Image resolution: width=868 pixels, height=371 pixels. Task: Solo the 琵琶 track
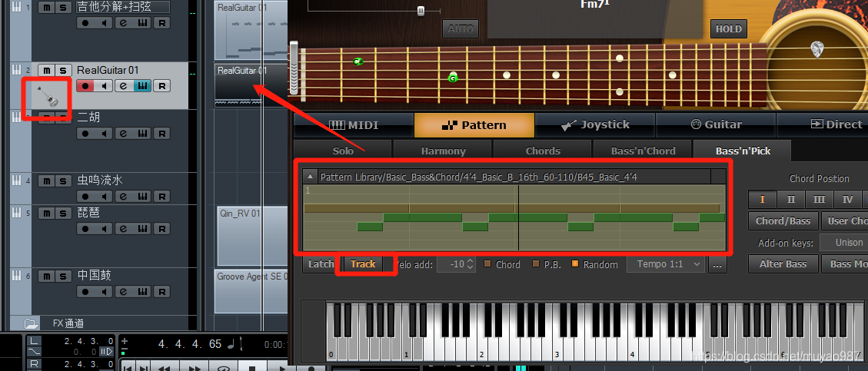64,213
